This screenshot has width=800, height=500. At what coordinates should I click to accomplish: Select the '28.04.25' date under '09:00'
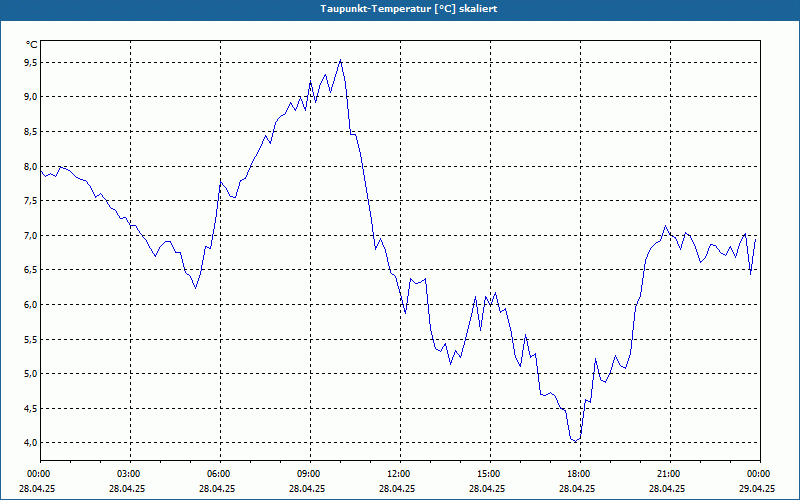pyautogui.click(x=307, y=488)
